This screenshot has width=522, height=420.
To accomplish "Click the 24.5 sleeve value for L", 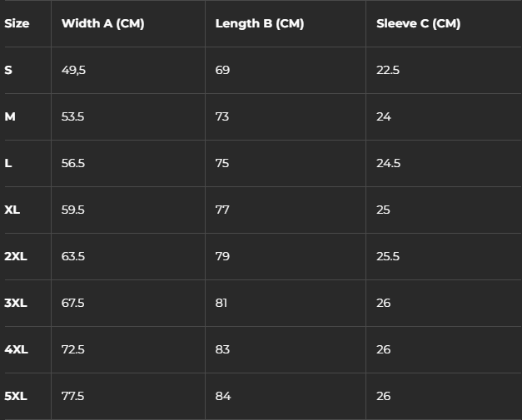I will coord(389,163).
